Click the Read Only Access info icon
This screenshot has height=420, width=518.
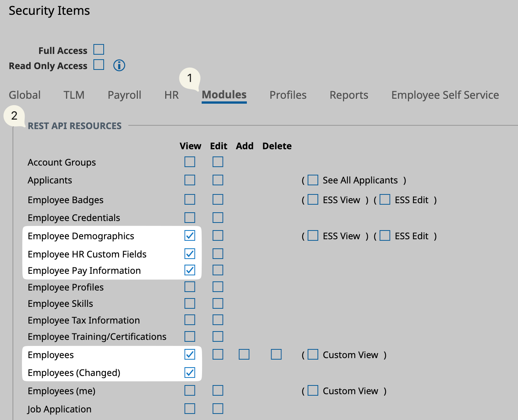coord(119,65)
